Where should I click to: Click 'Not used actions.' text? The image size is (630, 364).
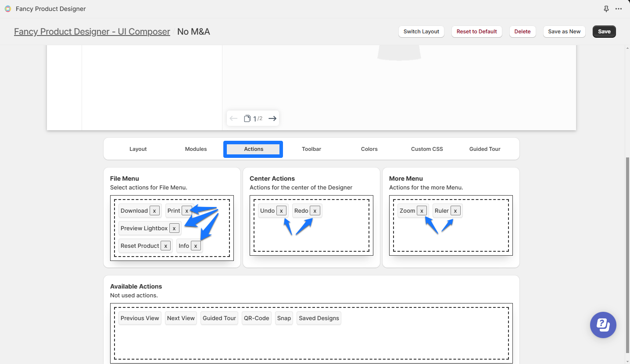(x=134, y=296)
